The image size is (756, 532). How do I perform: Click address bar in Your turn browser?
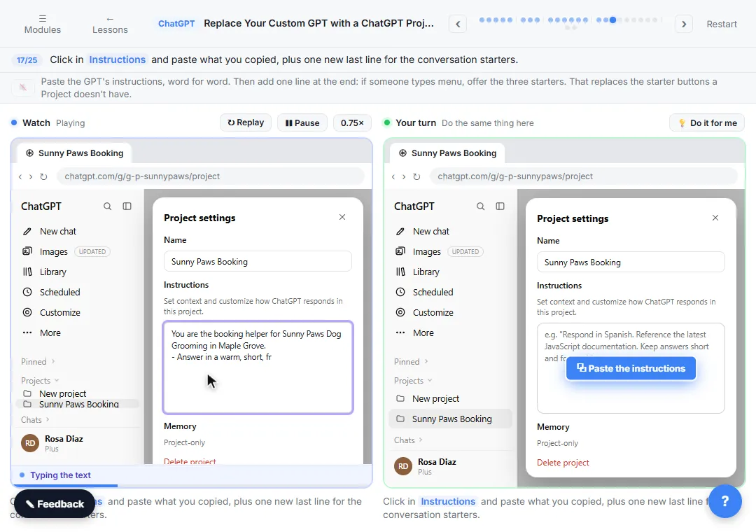[x=584, y=176]
